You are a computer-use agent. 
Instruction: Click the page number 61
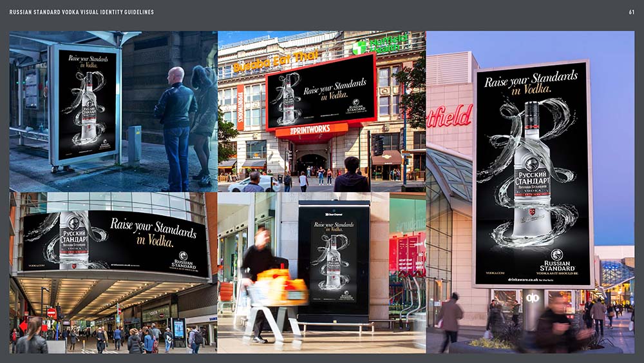pos(632,12)
